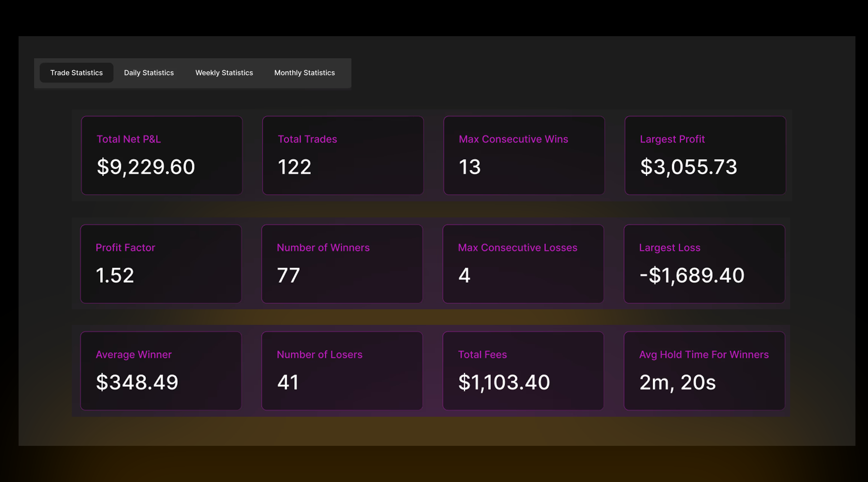The height and width of the screenshot is (482, 868).
Task: Click the $9,229.60 net P&L value
Action: coord(146,167)
